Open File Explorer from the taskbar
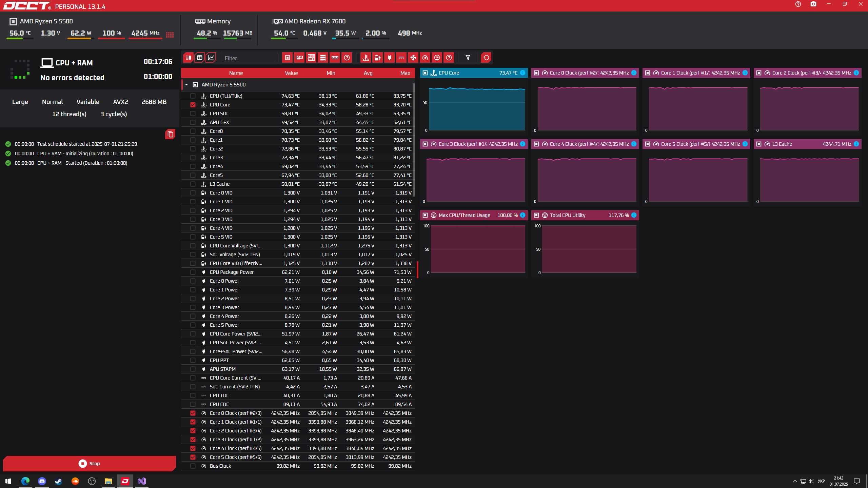 pos(108,481)
